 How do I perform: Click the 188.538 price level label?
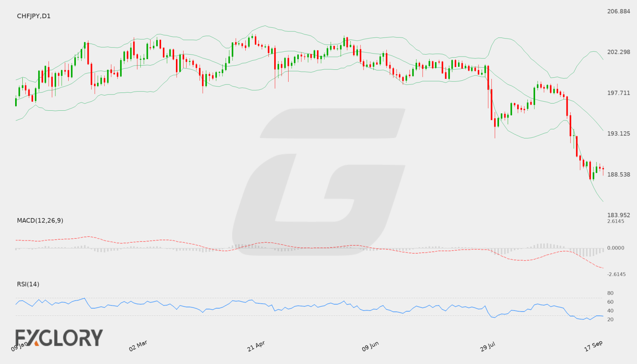[x=618, y=174]
